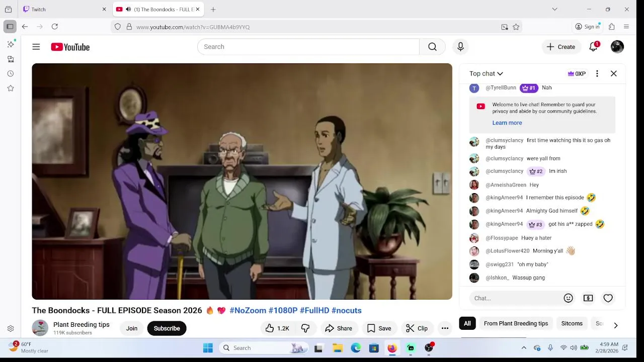This screenshot has width=644, height=362.
Task: Open Microsoft Edge from taskbar
Action: 356,348
